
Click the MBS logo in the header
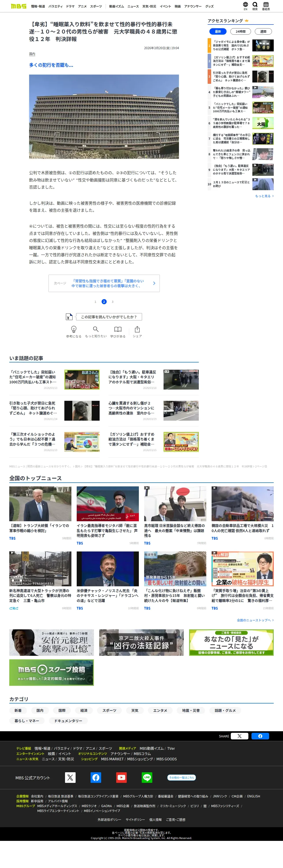19,6
